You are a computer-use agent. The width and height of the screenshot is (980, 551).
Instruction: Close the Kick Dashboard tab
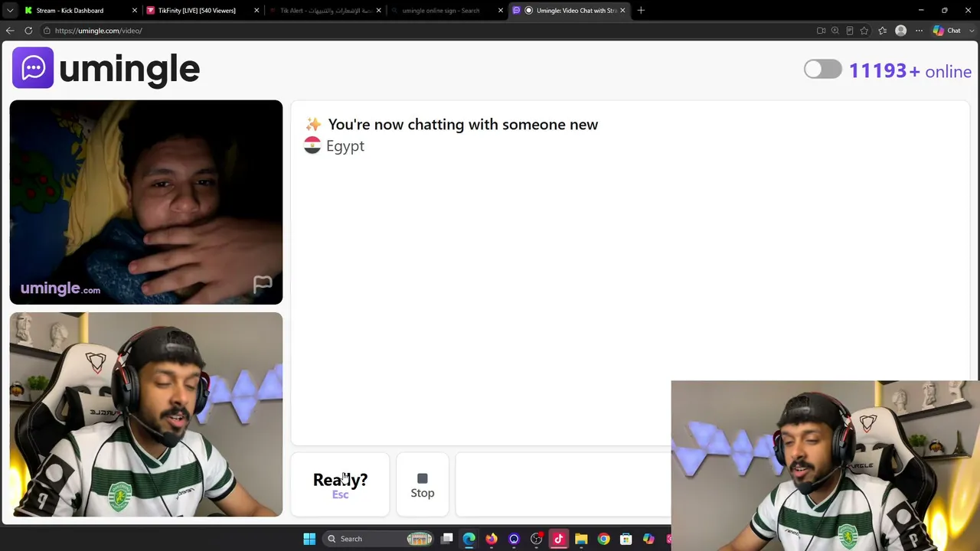coord(135,10)
